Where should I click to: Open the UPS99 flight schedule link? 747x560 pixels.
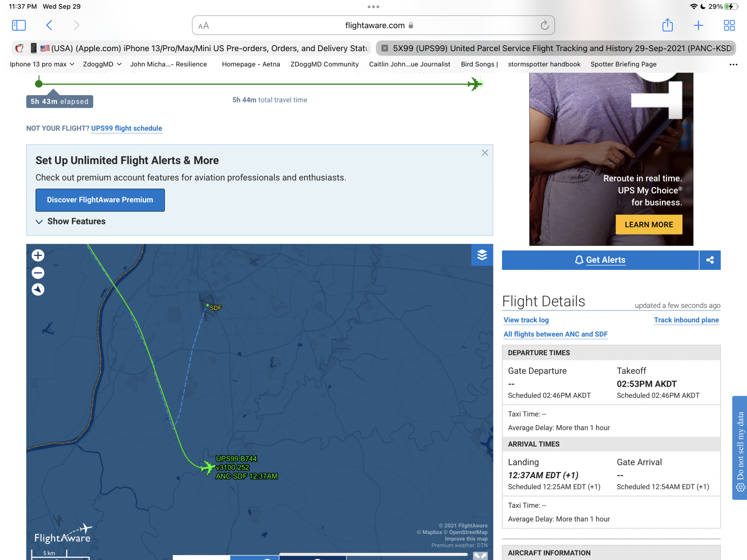127,128
